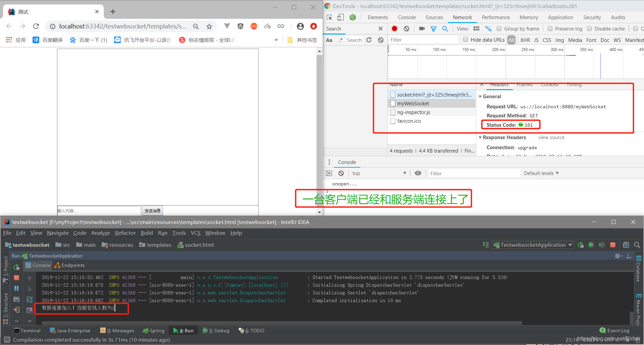Refresh the DevTools search results

click(369, 40)
